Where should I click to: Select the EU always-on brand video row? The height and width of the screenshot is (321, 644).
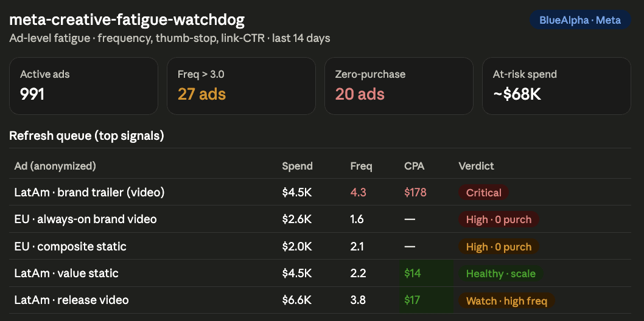[320, 219]
